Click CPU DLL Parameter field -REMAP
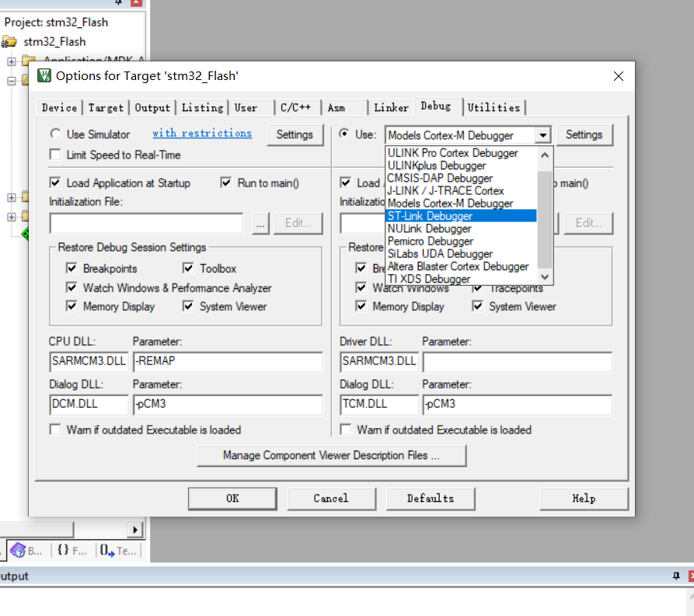Image resolution: width=694 pixels, height=616 pixels. click(x=228, y=361)
